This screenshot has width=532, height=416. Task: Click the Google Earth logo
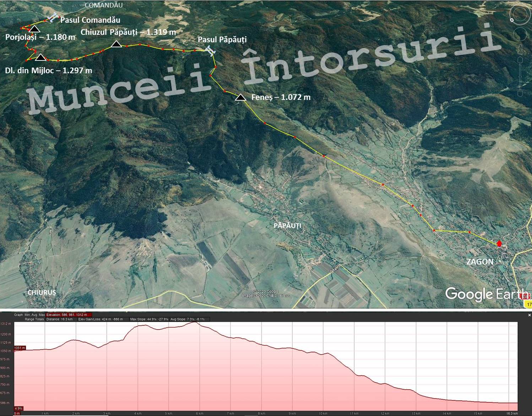point(485,294)
